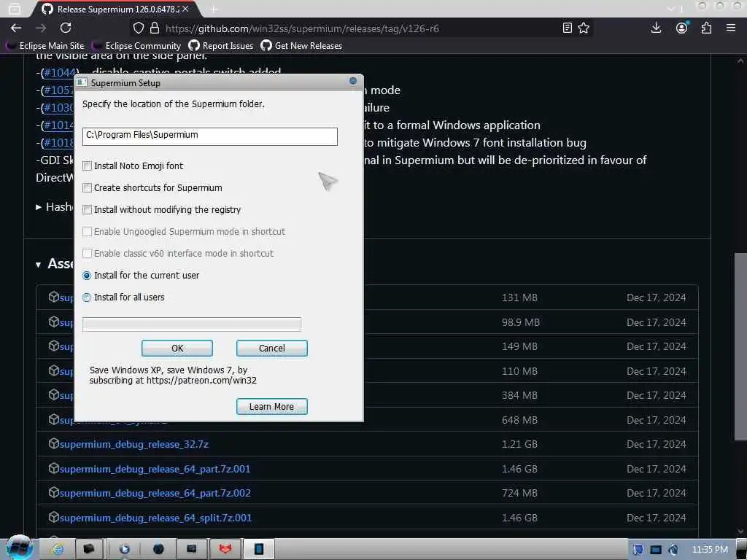Open a new tab with the plus icon
The width and height of the screenshot is (747, 560).
coord(214,9)
